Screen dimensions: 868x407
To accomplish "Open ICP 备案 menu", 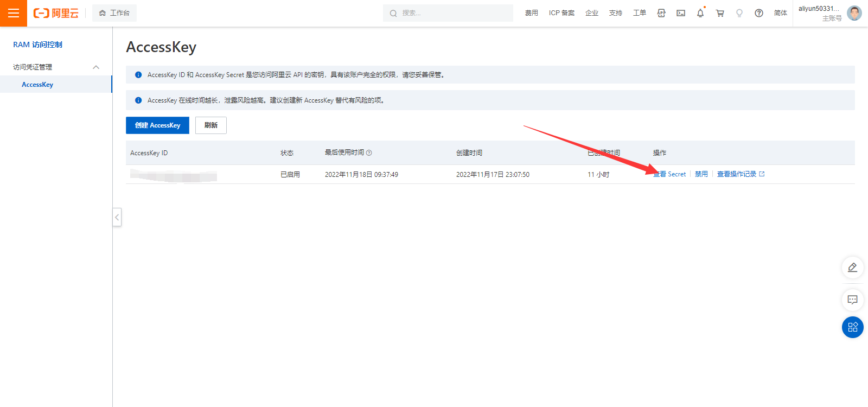I will 561,13.
